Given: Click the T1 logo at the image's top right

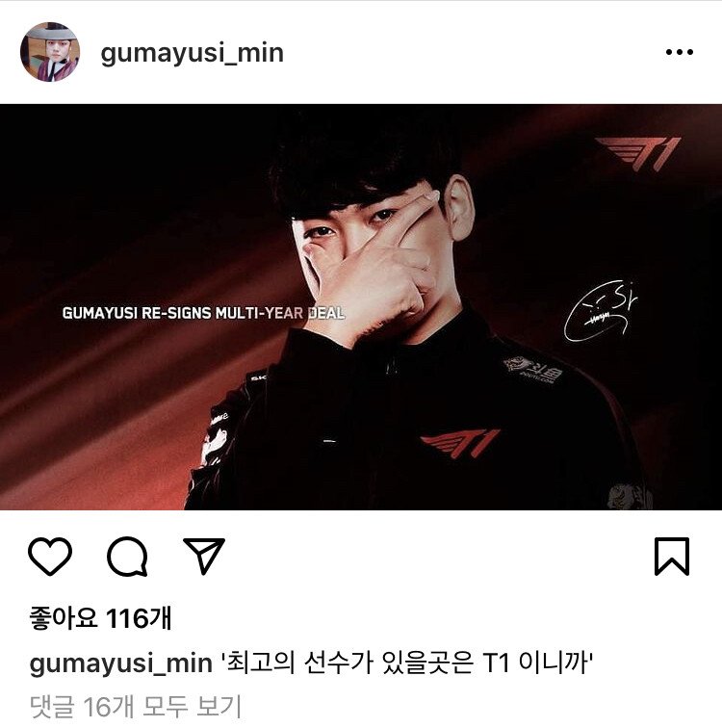Looking at the screenshot, I should (x=638, y=153).
